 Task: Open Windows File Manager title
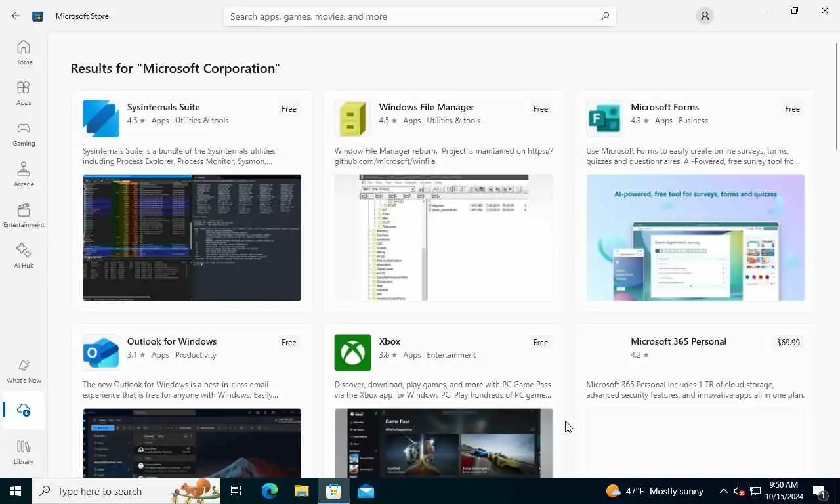pos(427,107)
